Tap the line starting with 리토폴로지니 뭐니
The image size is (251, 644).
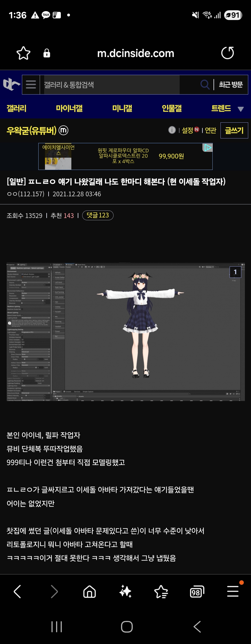(x=70, y=544)
